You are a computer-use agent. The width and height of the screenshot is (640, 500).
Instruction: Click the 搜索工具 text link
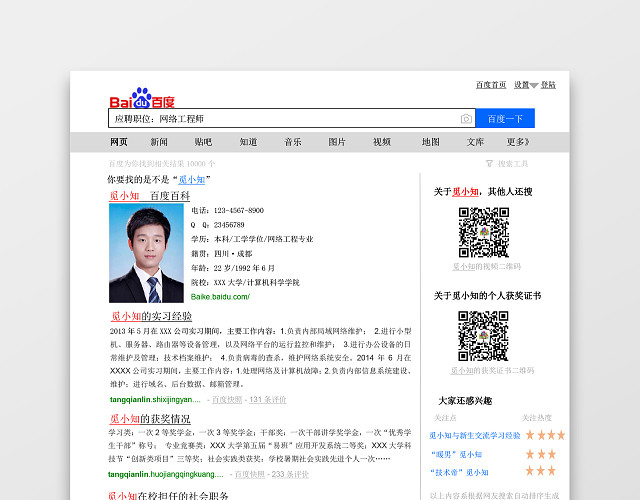click(x=513, y=164)
